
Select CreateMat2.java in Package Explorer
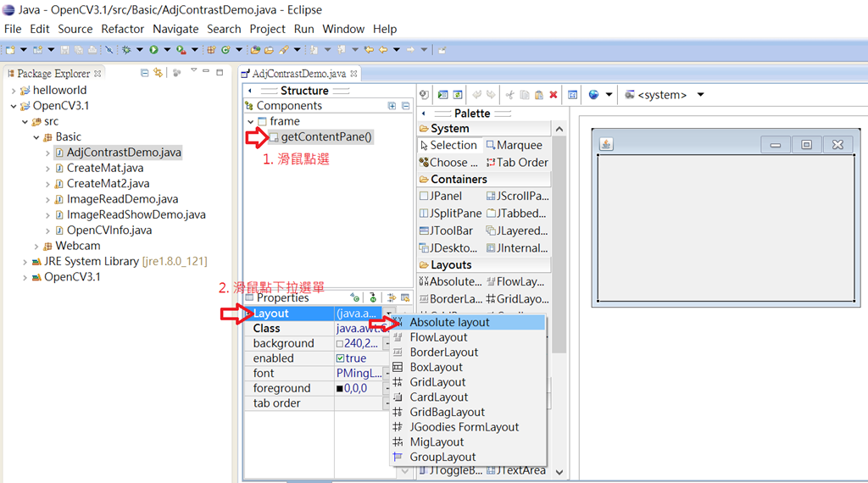[x=108, y=184]
